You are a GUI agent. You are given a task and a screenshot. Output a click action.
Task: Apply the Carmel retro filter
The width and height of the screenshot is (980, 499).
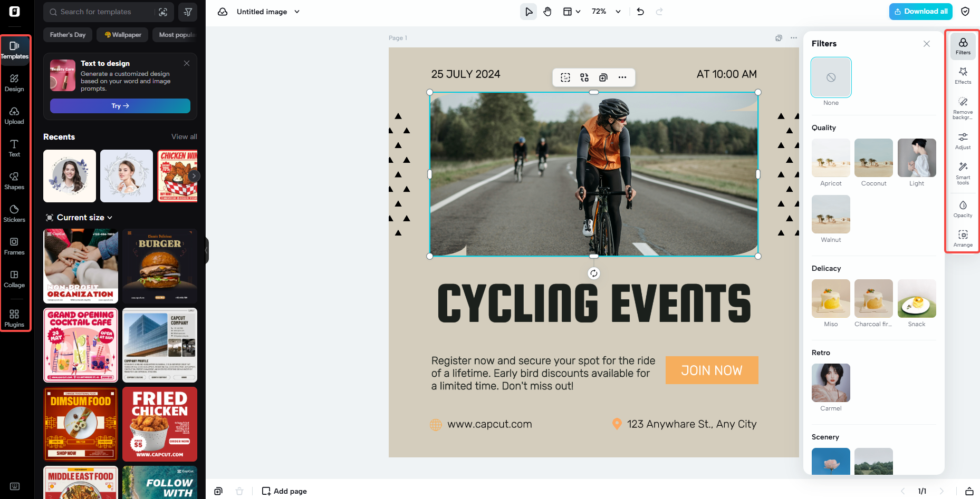coord(831,383)
